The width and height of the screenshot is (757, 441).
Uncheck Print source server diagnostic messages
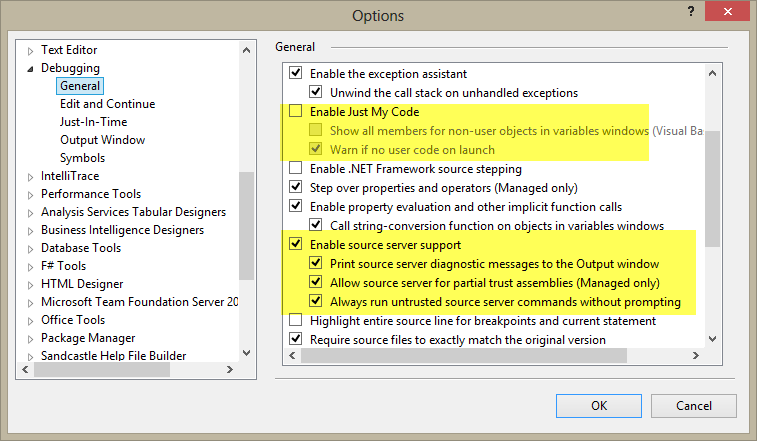[316, 264]
